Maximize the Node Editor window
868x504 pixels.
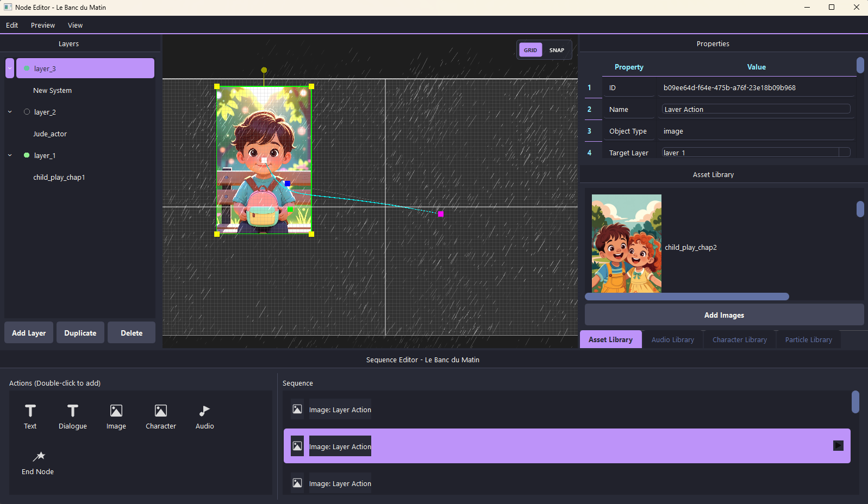coord(832,7)
